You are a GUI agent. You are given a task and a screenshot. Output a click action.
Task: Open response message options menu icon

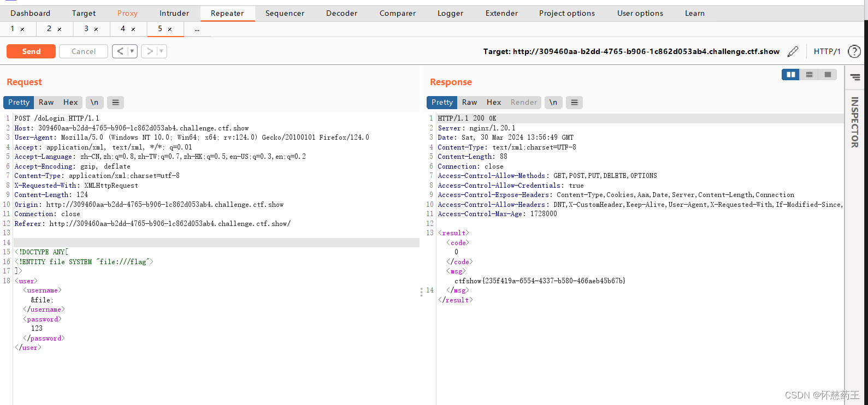coord(574,102)
